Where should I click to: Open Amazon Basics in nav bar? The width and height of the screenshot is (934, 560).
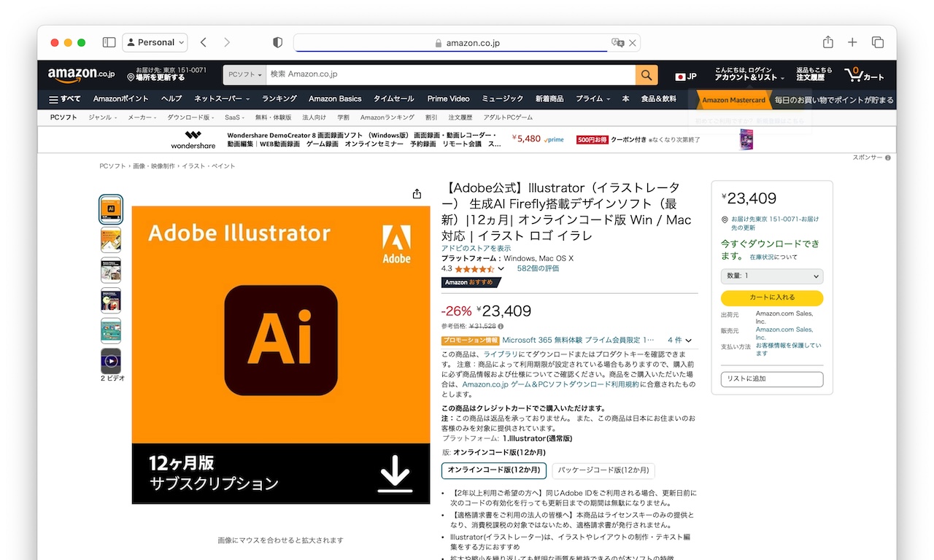coord(335,99)
